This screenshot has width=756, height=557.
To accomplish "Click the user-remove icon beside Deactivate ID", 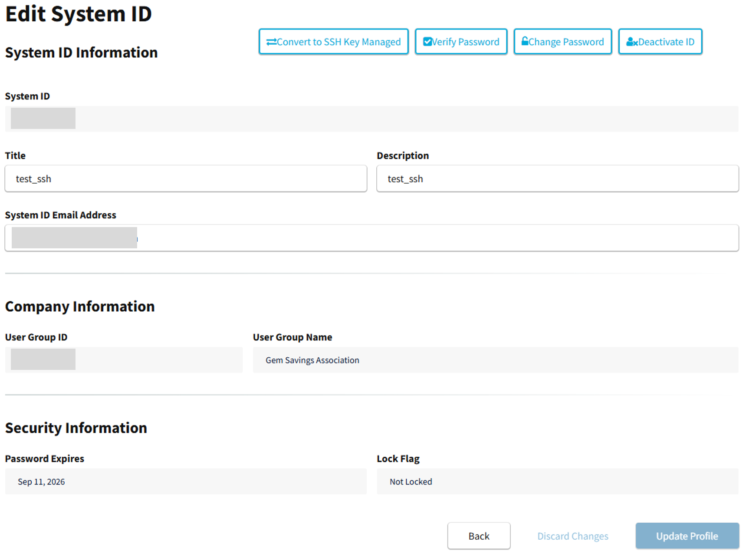I will click(631, 42).
